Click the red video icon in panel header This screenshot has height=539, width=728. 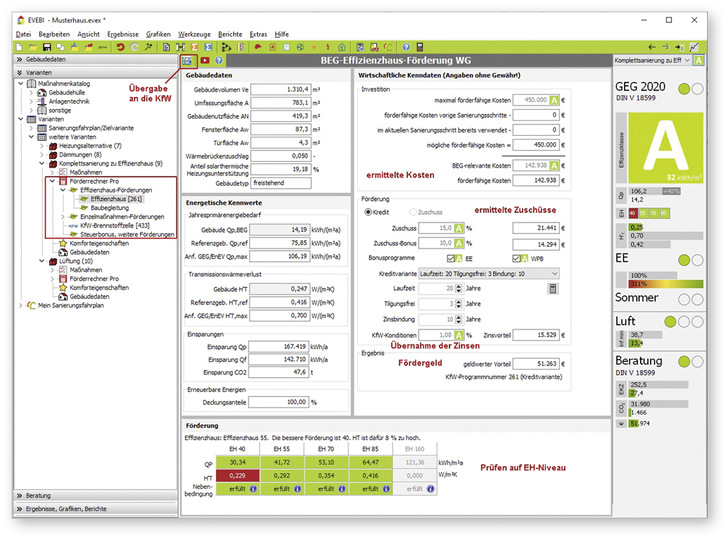pyautogui.click(x=204, y=61)
